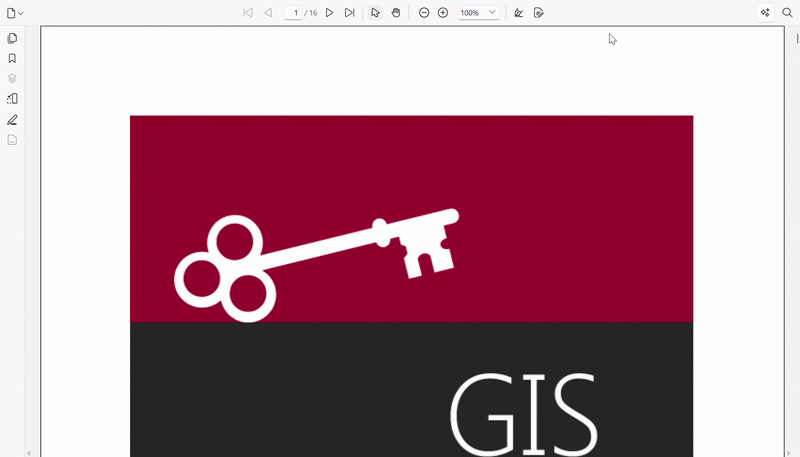This screenshot has width=800, height=457.
Task: Open the 100% zoom level dropdown
Action: coord(479,13)
